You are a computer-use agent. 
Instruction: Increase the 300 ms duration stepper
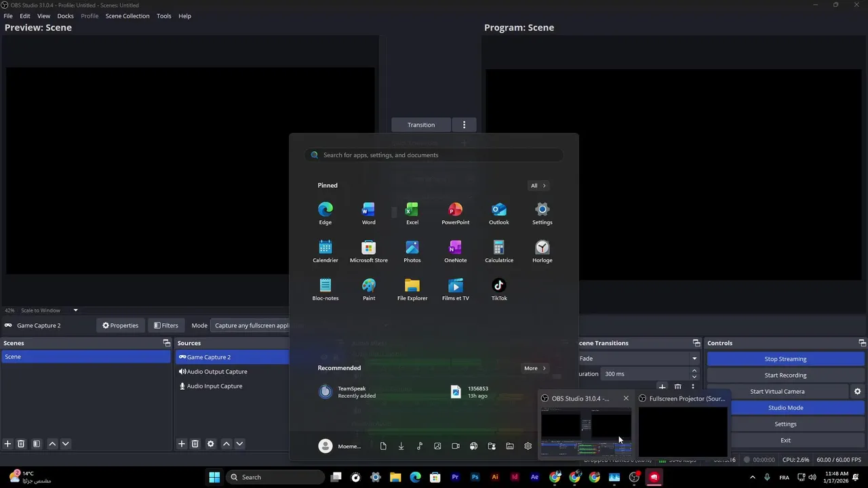[694, 371]
